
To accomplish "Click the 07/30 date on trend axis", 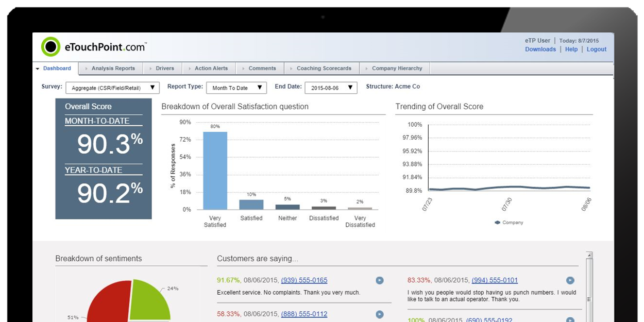I will coord(506,205).
